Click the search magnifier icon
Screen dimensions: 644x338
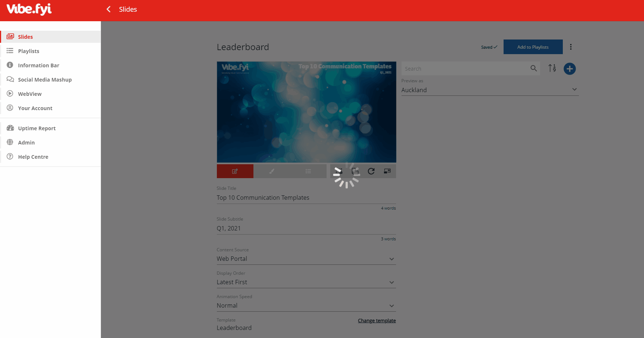tap(534, 68)
